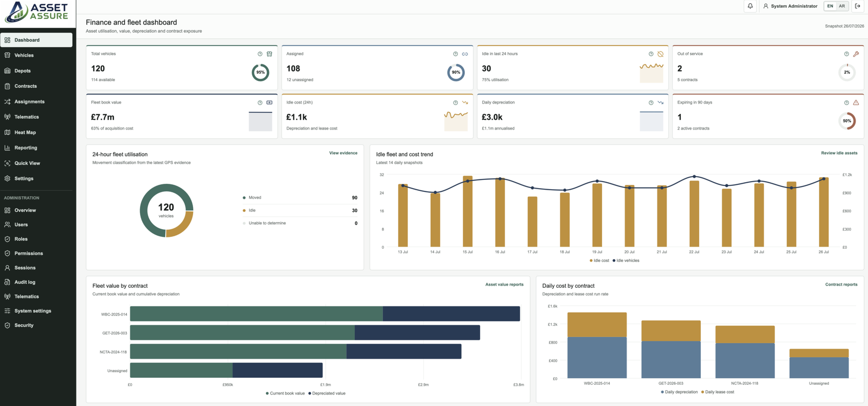Screen dimensions: 868x406
Task: Click the Settings gear icon in sidebar
Action: click(x=7, y=178)
